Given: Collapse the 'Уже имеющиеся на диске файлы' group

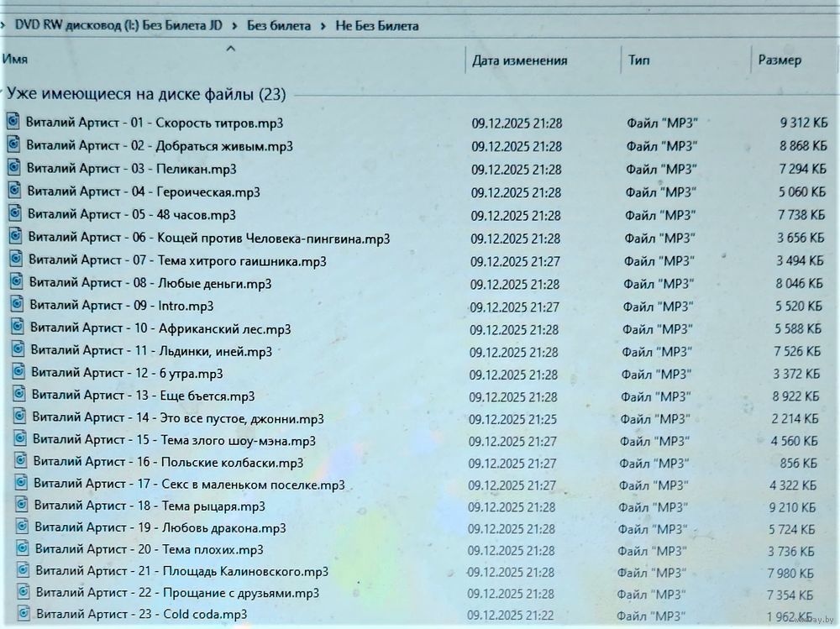Looking at the screenshot, I should click(3, 93).
